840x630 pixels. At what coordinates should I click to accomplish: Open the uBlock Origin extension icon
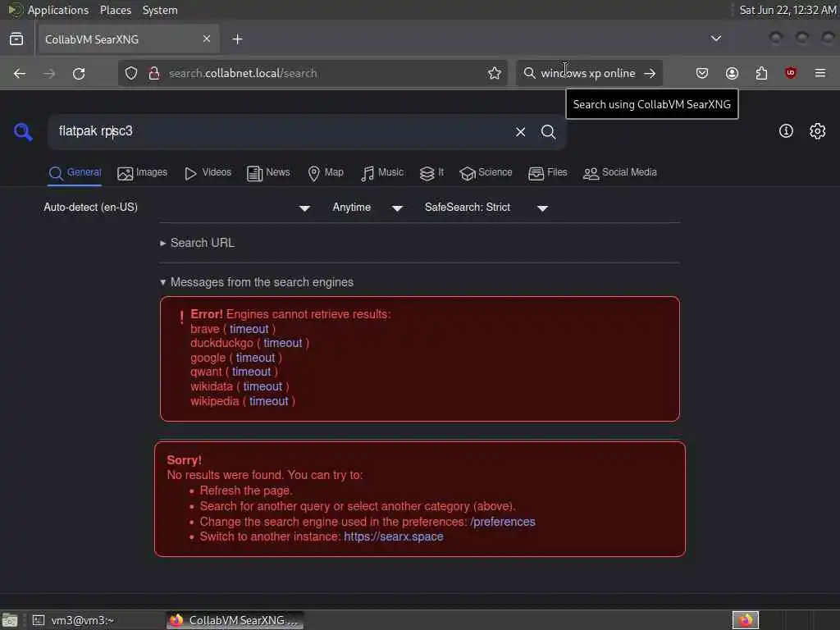tap(791, 73)
